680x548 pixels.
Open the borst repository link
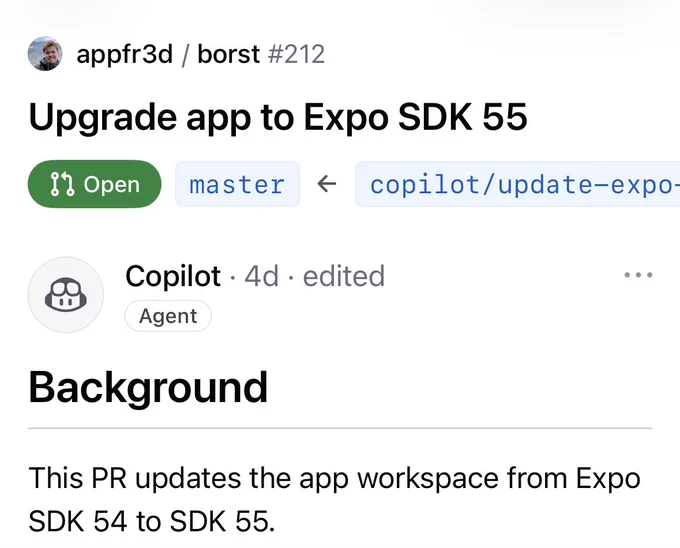click(229, 54)
